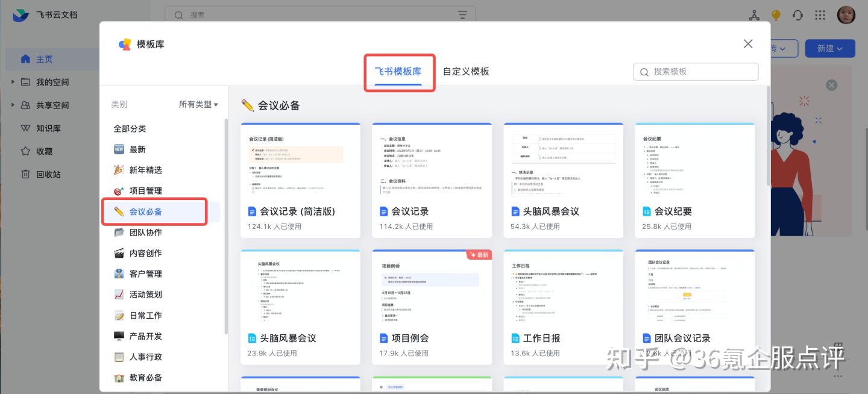Screen dimensions: 868x394
Task: Click the user avatar in top right
Action: (846, 15)
